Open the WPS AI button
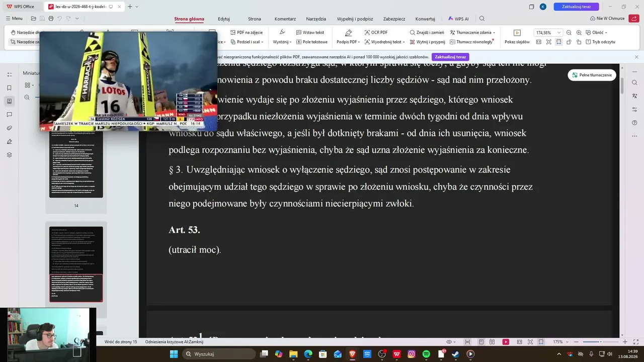 tap(458, 19)
